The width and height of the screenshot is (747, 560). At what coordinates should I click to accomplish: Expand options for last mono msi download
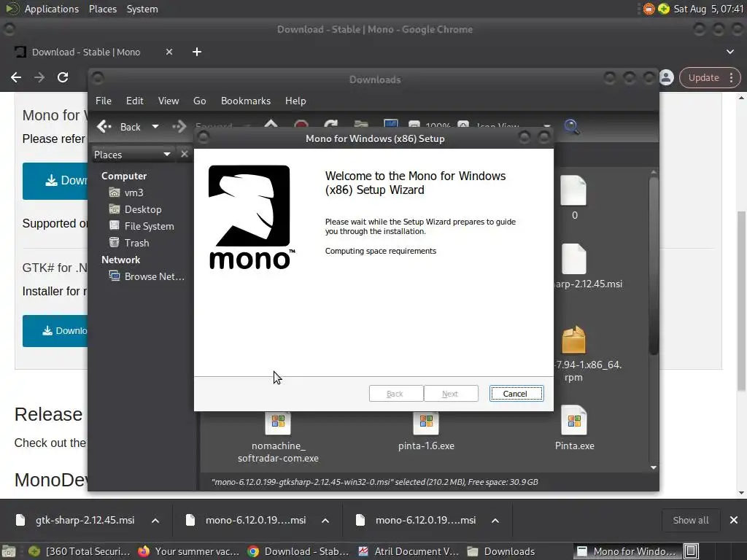(x=495, y=521)
